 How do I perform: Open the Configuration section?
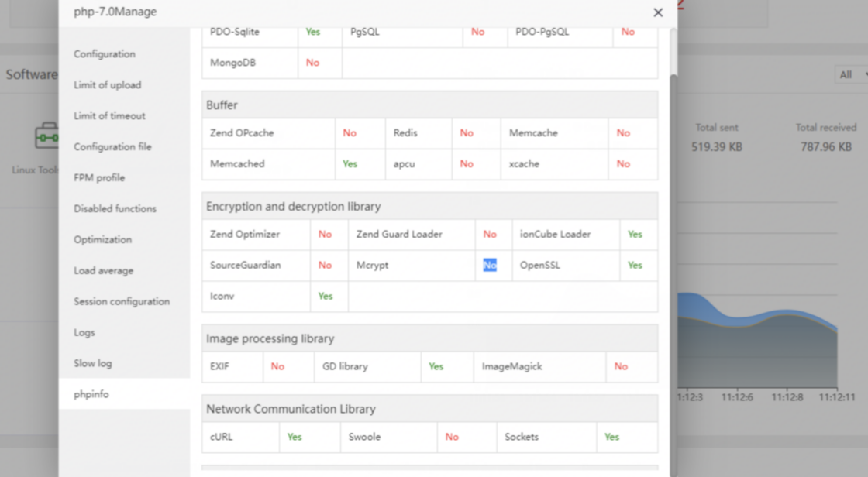tap(105, 54)
